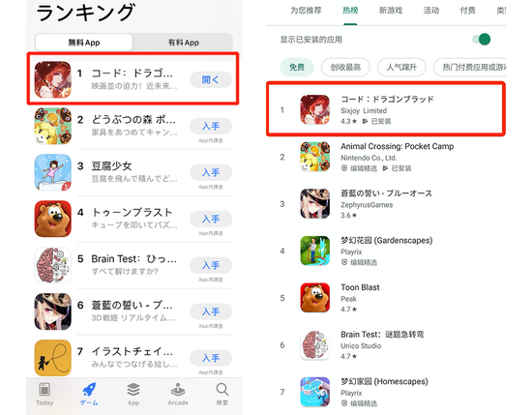Open the App layers icon
532x415 pixels.
pos(133,390)
